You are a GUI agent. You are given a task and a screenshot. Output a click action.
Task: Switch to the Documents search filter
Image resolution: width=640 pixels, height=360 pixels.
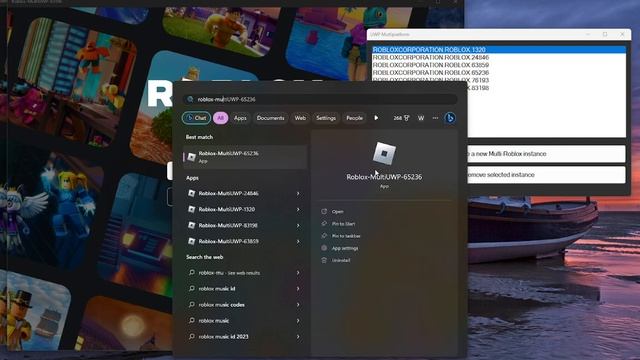click(x=270, y=118)
